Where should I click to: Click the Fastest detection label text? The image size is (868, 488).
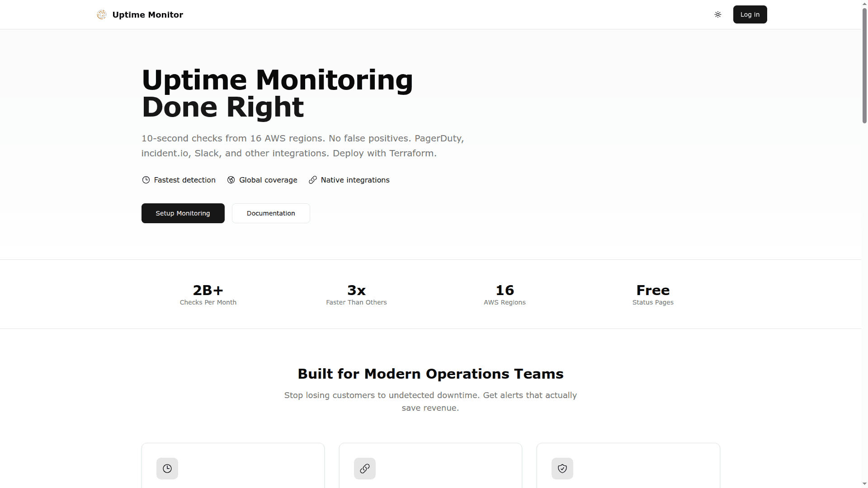click(x=184, y=180)
